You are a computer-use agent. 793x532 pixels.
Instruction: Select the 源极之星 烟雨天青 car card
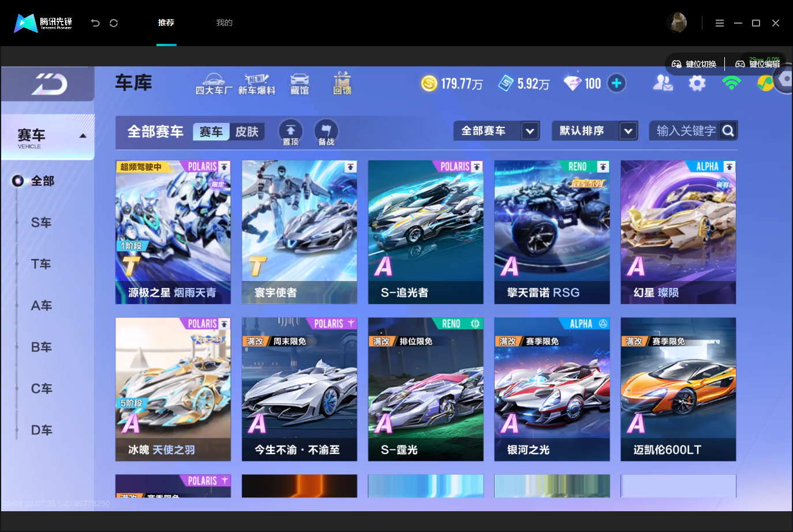(x=173, y=233)
